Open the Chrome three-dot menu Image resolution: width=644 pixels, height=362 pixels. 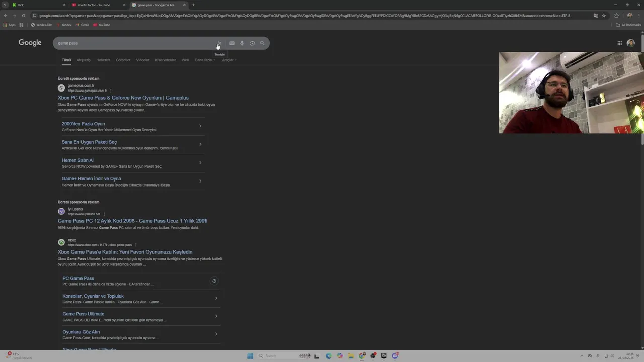click(639, 16)
